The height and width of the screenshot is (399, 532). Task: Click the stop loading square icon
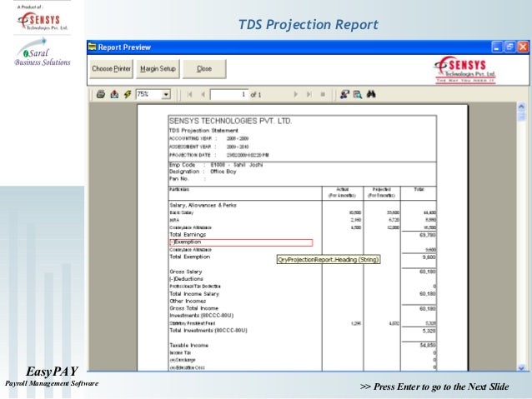323,95
